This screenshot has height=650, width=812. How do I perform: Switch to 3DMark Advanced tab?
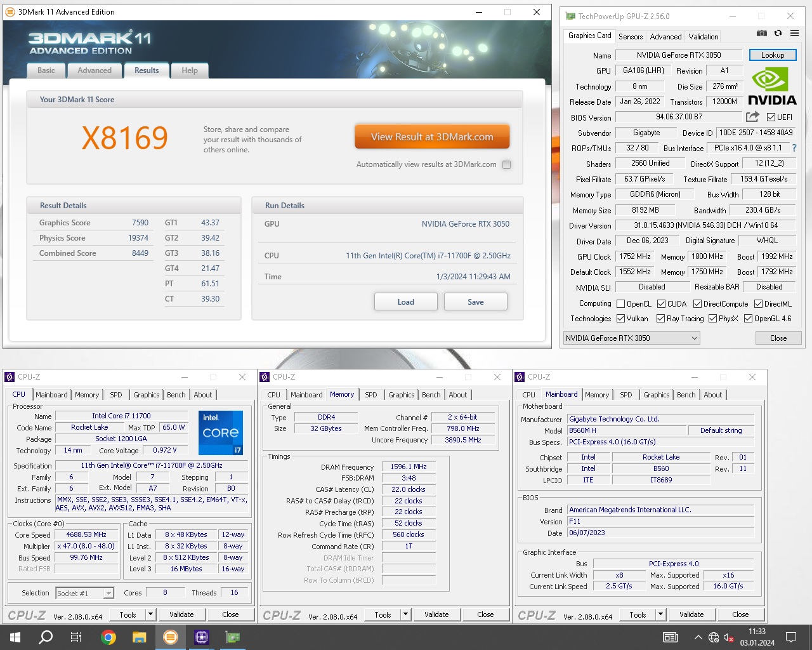[x=95, y=70]
